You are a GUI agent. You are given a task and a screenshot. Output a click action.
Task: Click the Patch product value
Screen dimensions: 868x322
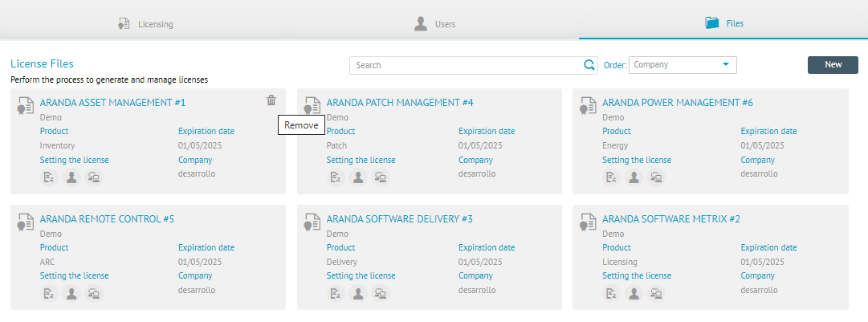(336, 146)
